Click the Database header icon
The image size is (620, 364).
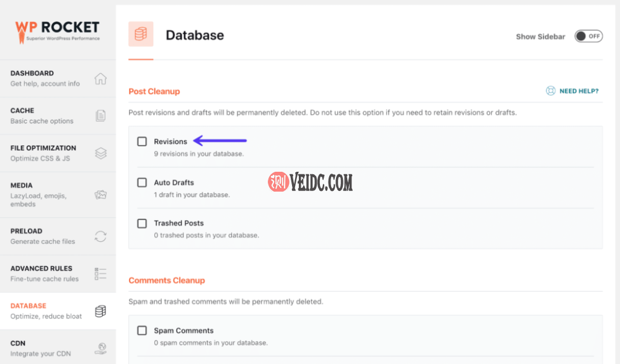[141, 35]
